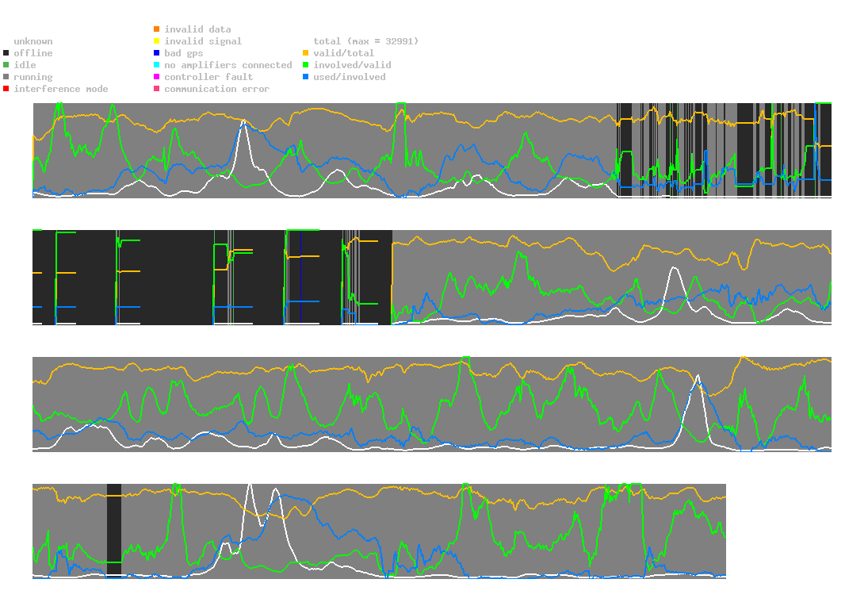Click the magenta controller fault swatch

coord(157,77)
